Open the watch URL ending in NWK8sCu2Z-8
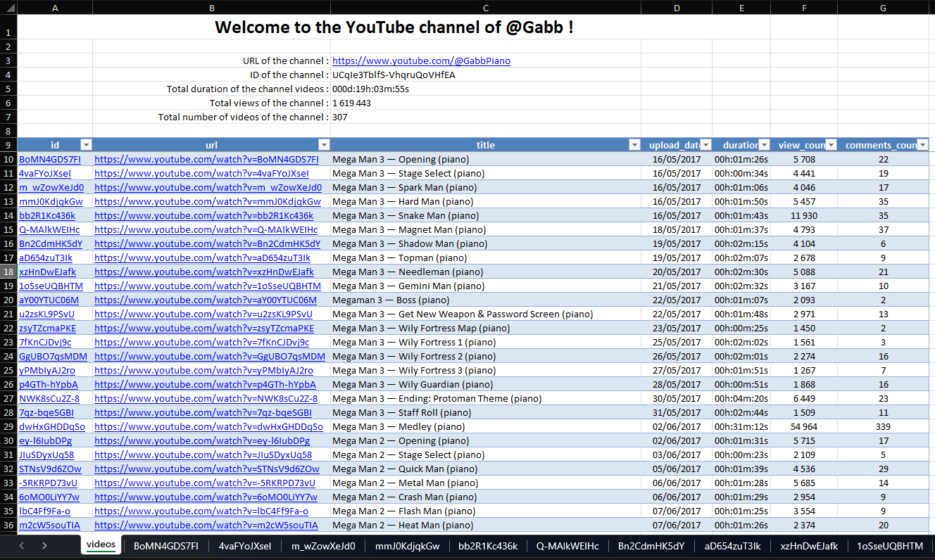Image resolution: width=935 pixels, height=560 pixels. pyautogui.click(x=206, y=399)
